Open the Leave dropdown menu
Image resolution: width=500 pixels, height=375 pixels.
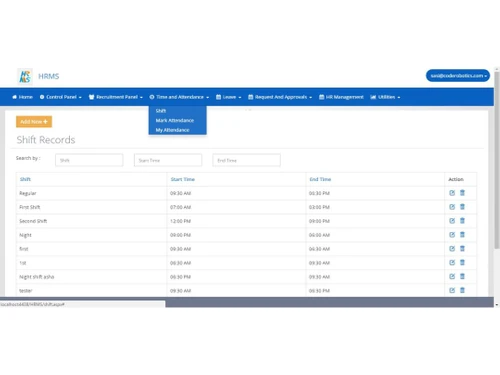click(x=228, y=97)
